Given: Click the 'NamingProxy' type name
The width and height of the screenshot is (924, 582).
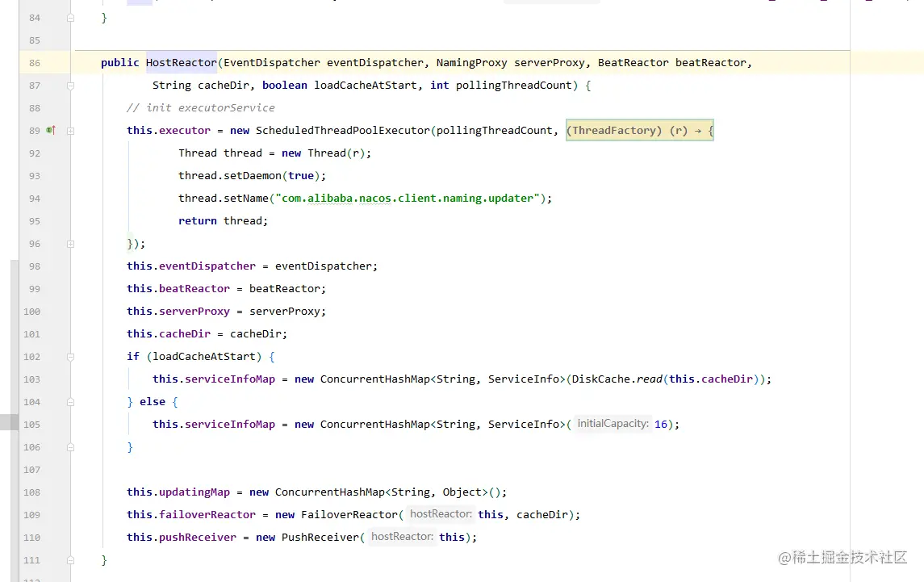Looking at the screenshot, I should (471, 62).
